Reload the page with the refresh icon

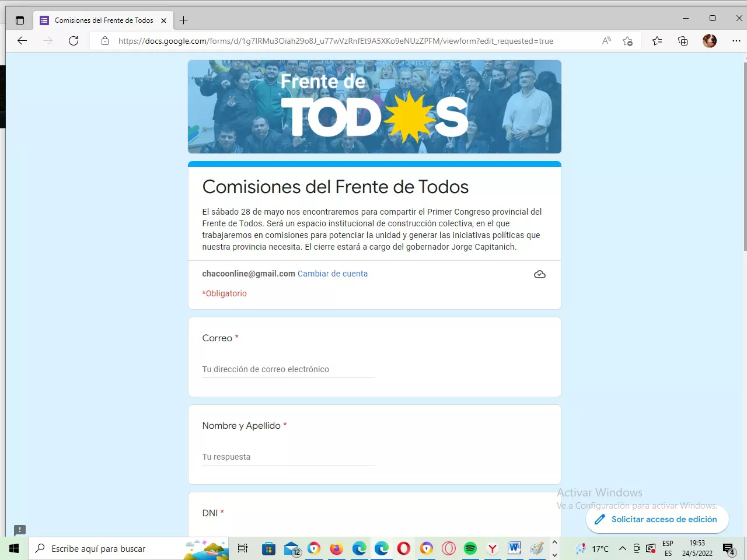click(74, 41)
